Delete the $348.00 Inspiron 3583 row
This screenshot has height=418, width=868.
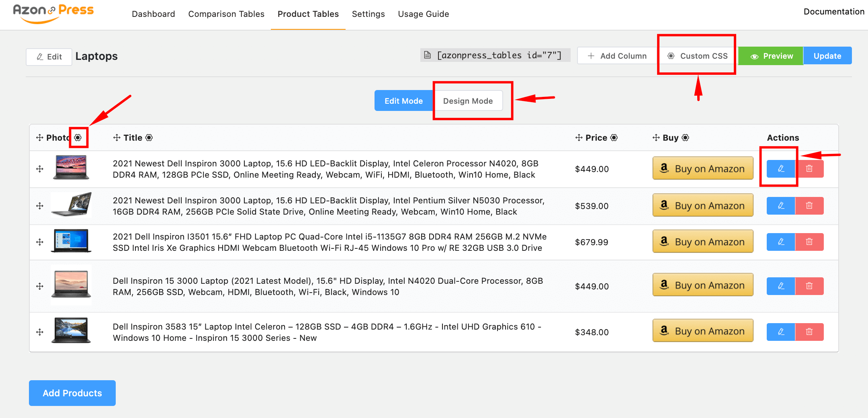809,332
